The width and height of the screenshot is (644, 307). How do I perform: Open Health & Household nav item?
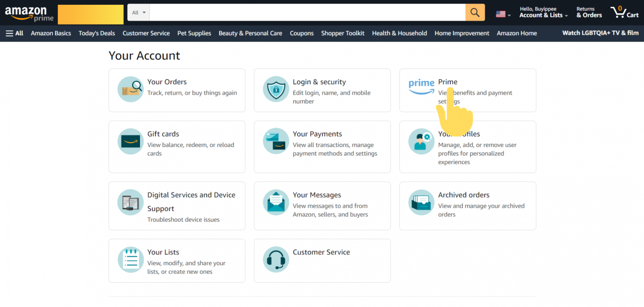point(399,33)
